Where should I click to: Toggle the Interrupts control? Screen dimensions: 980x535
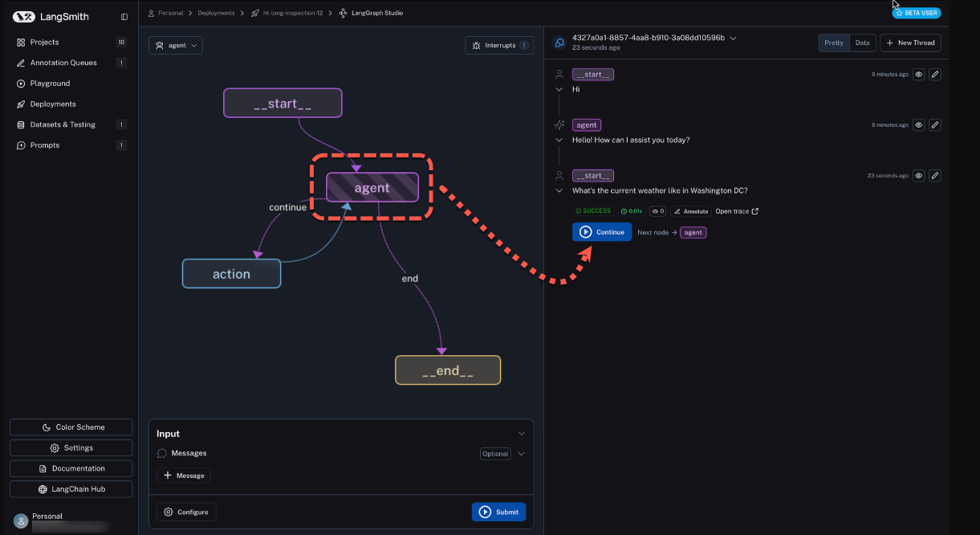coord(499,45)
